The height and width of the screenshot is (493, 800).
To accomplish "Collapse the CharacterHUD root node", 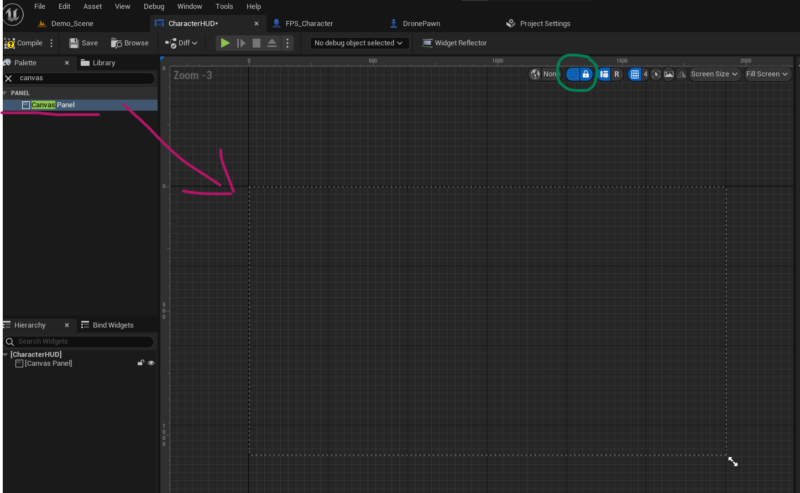I will pyautogui.click(x=5, y=354).
